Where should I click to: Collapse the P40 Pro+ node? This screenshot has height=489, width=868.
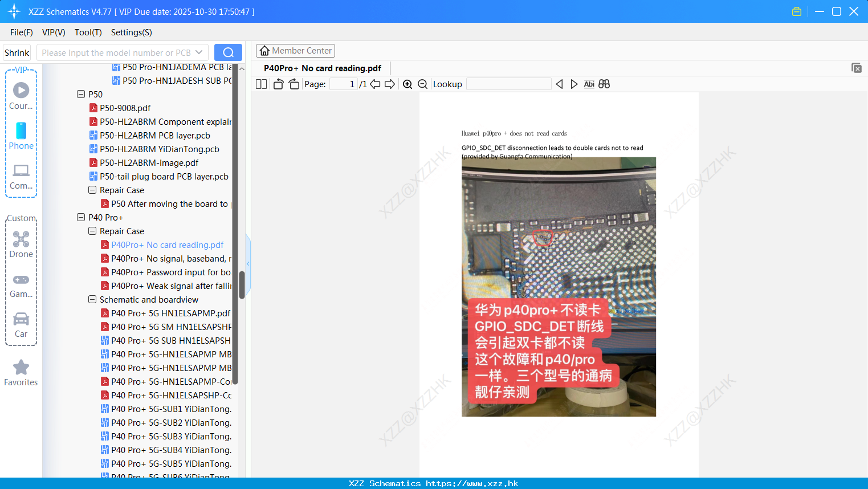[x=81, y=218]
